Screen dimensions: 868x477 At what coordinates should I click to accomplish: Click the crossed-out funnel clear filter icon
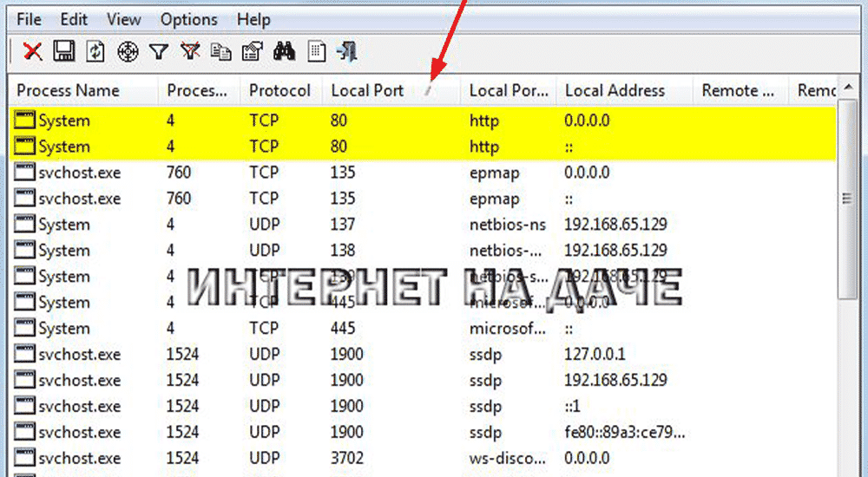[x=190, y=52]
